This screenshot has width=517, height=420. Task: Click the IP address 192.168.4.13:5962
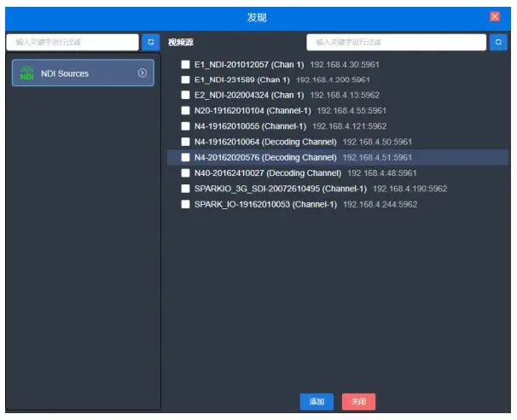[x=345, y=95]
